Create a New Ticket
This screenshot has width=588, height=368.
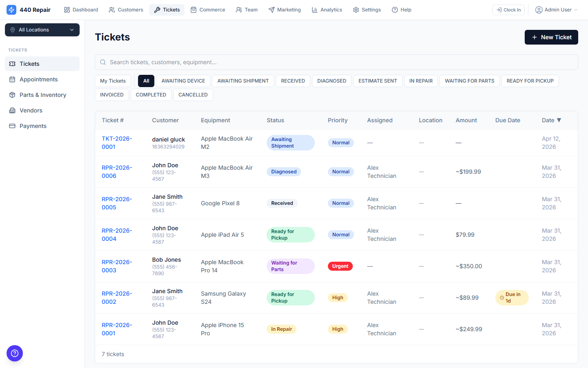point(551,37)
